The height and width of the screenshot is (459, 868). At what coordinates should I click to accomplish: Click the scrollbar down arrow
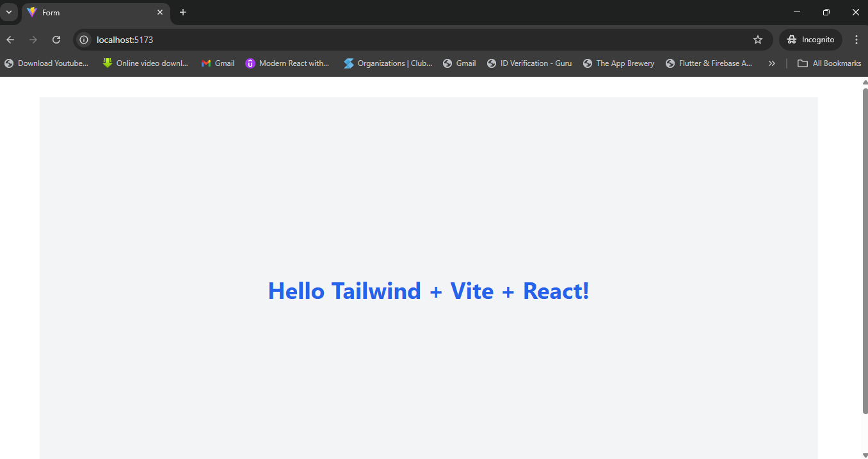point(865,455)
